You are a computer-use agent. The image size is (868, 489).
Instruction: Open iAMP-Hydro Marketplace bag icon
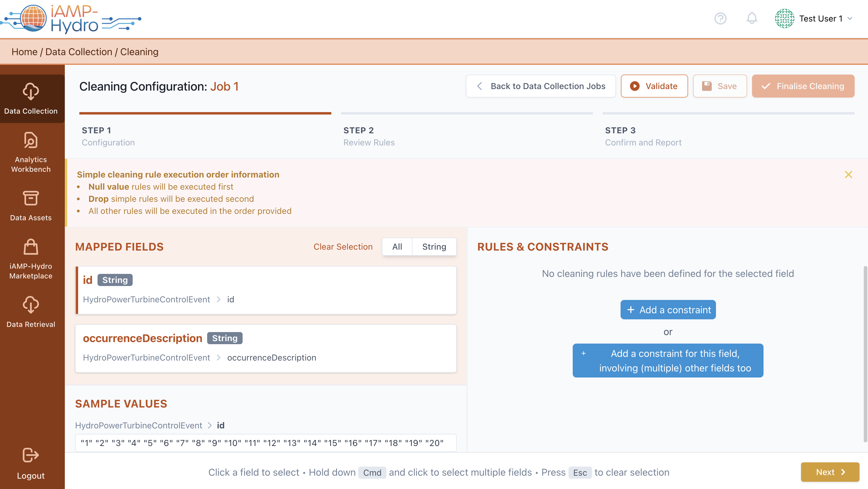click(x=31, y=247)
